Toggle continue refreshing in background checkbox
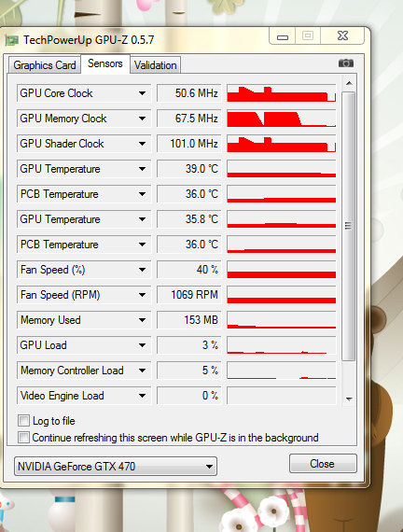This screenshot has width=403, height=532. 23,437
